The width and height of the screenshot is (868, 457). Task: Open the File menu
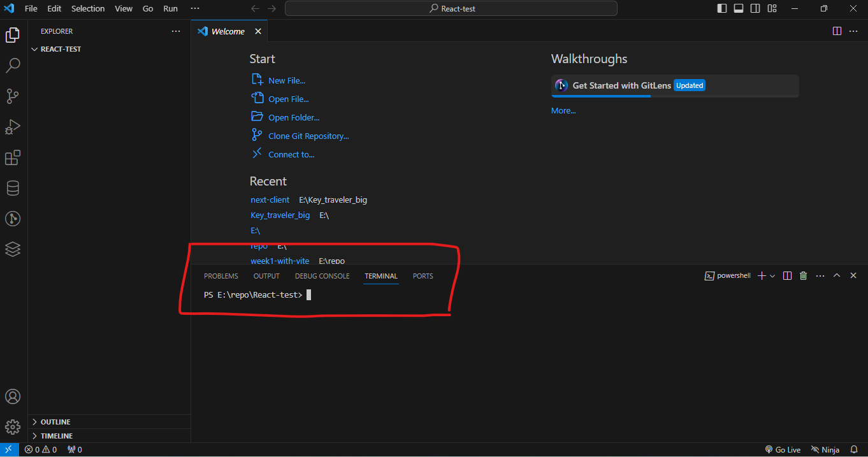[x=31, y=8]
